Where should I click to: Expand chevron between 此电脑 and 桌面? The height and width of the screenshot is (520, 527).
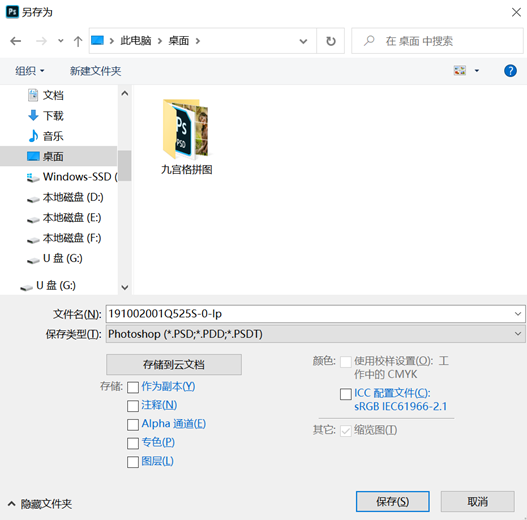160,41
